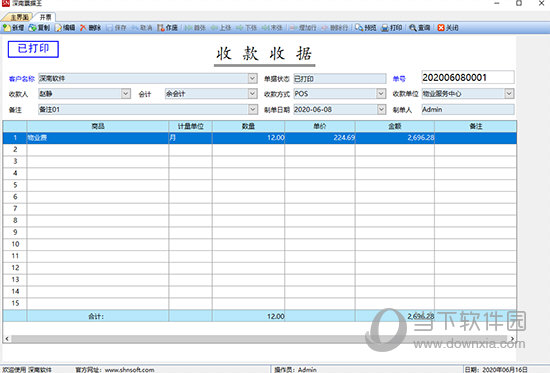Click the www.shnsoft.com website text in status bar
Screen dimensions: 550x373
(129, 369)
